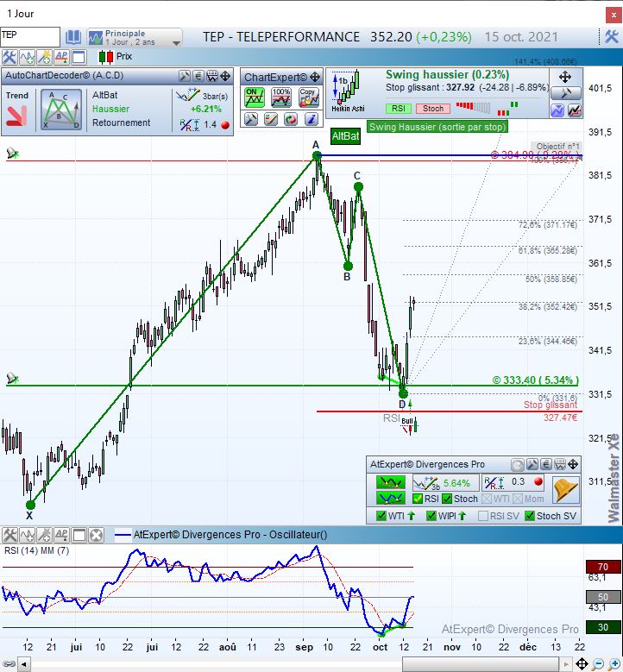
Task: Click the Heikin Ashi candles icon
Action: (x=347, y=91)
